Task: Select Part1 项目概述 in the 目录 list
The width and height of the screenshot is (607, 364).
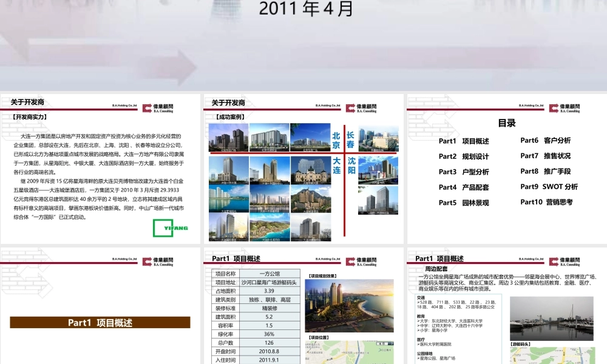Action: pos(464,141)
